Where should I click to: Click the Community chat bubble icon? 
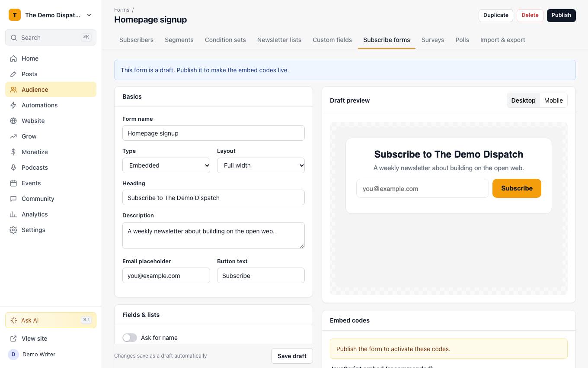13,199
